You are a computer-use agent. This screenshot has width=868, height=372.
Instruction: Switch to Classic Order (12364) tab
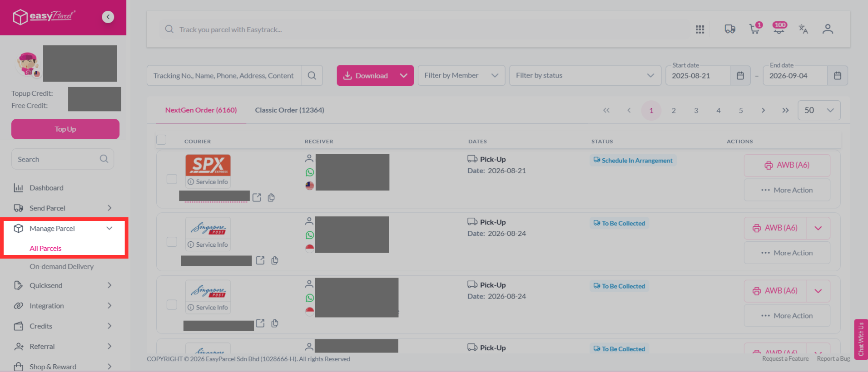[x=289, y=110]
